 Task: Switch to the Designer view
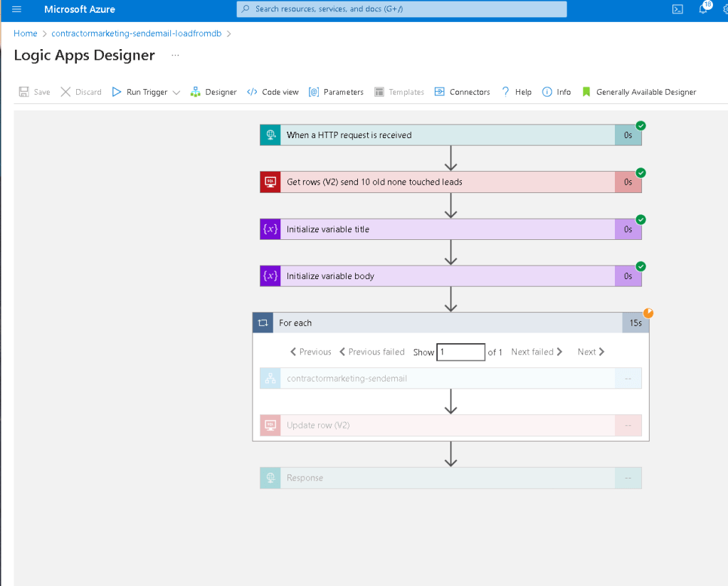pyautogui.click(x=213, y=92)
